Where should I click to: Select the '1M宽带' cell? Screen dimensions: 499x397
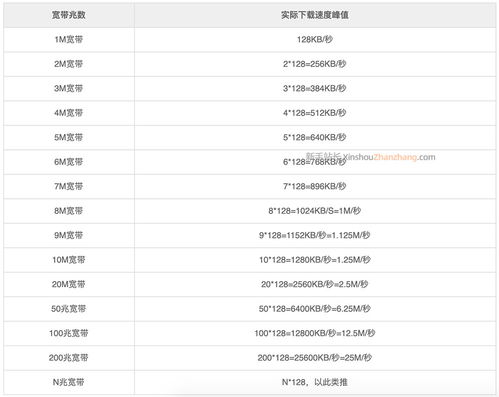pos(69,39)
